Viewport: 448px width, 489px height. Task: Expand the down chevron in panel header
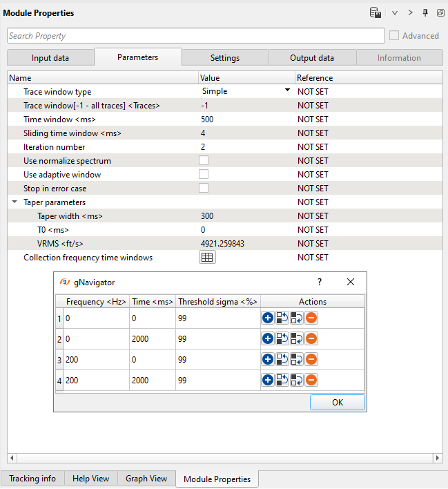[395, 12]
